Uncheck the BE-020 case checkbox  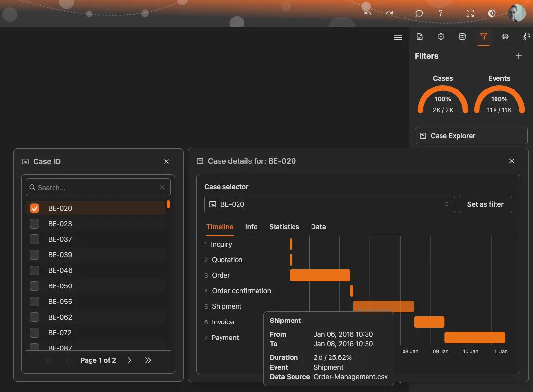point(35,208)
